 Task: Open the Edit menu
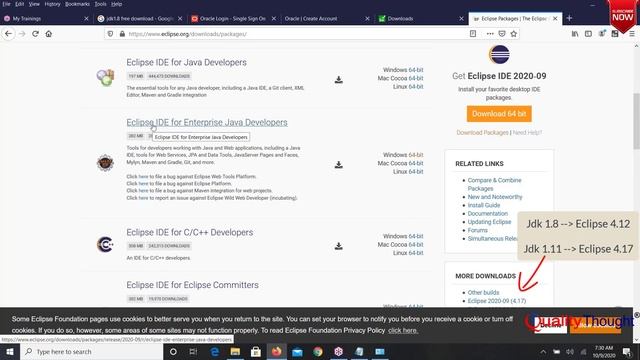[20, 4]
